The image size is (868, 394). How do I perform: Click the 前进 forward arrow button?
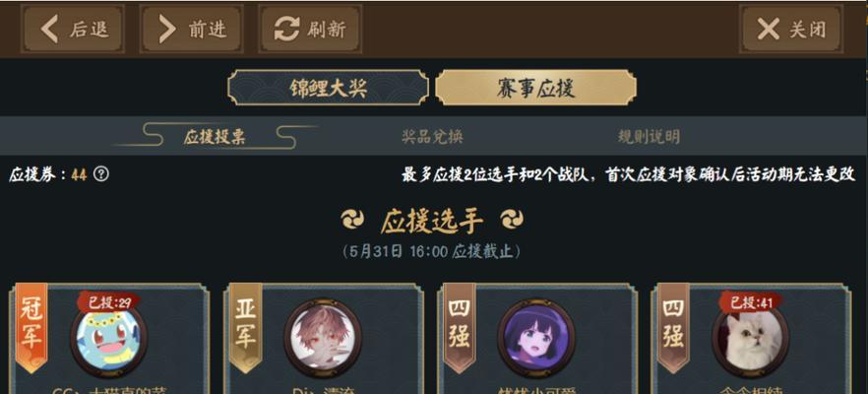[192, 30]
